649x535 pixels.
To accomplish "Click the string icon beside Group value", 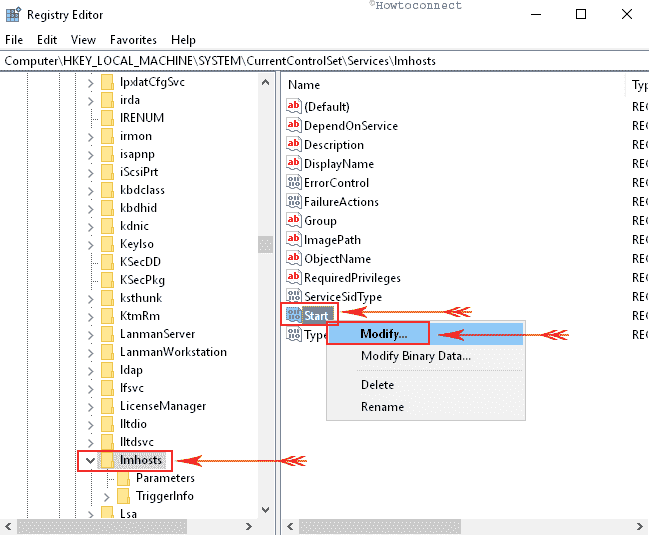I will click(293, 221).
